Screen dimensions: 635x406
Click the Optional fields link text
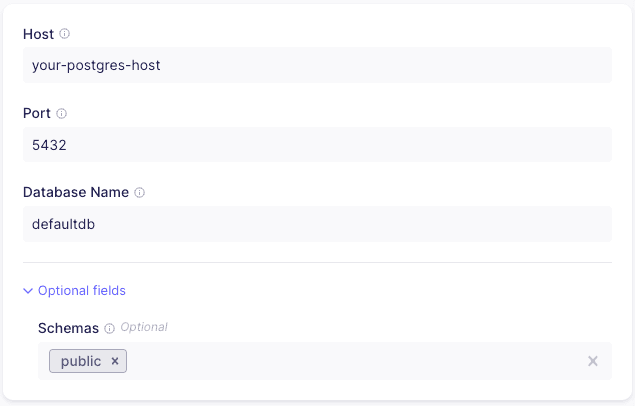tap(82, 291)
